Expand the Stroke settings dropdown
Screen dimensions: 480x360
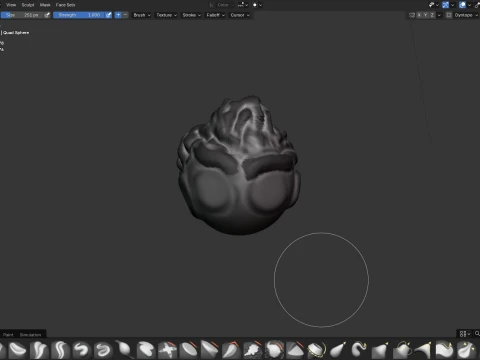(x=191, y=15)
